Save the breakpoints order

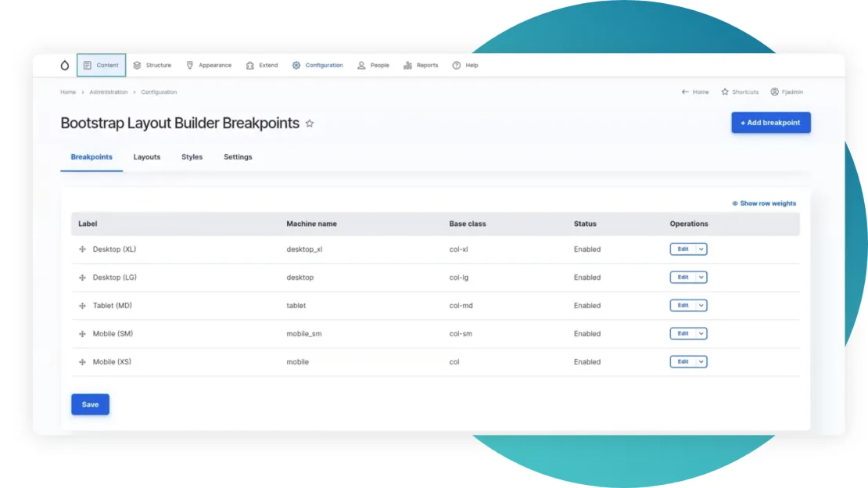point(90,404)
